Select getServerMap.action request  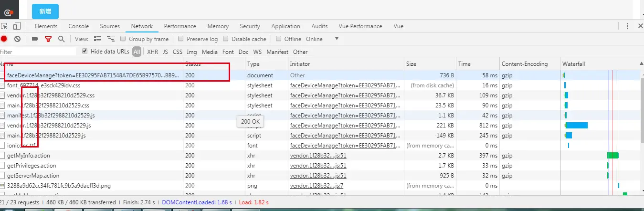coord(320,176)
